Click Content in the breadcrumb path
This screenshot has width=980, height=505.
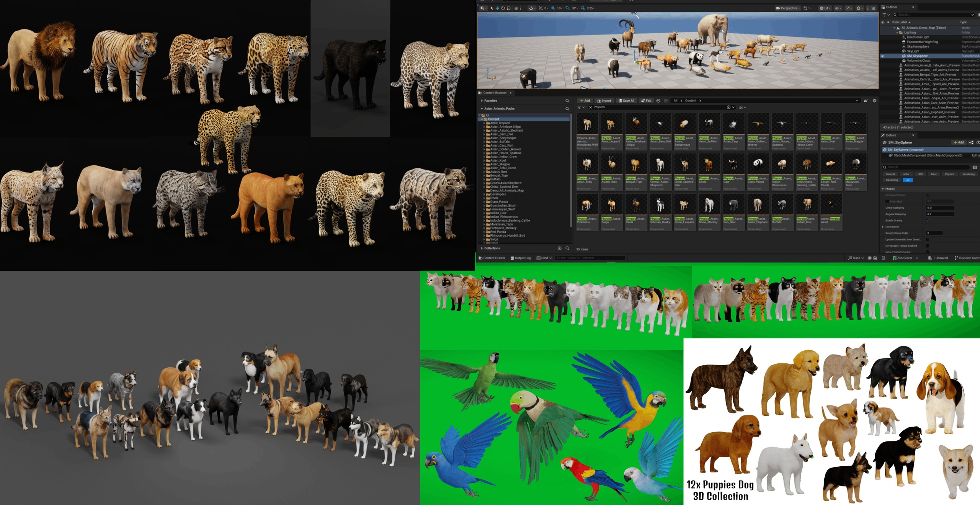point(691,101)
